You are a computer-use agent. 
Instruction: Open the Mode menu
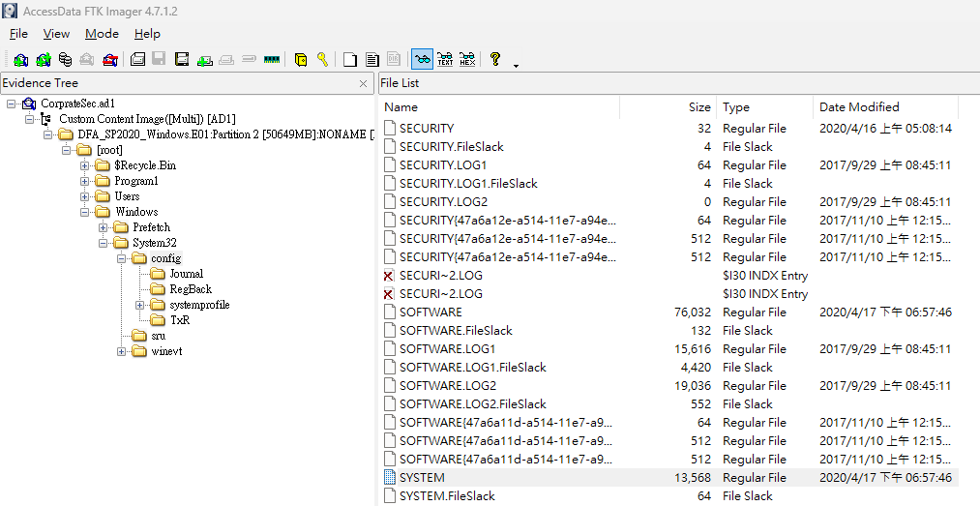(102, 34)
